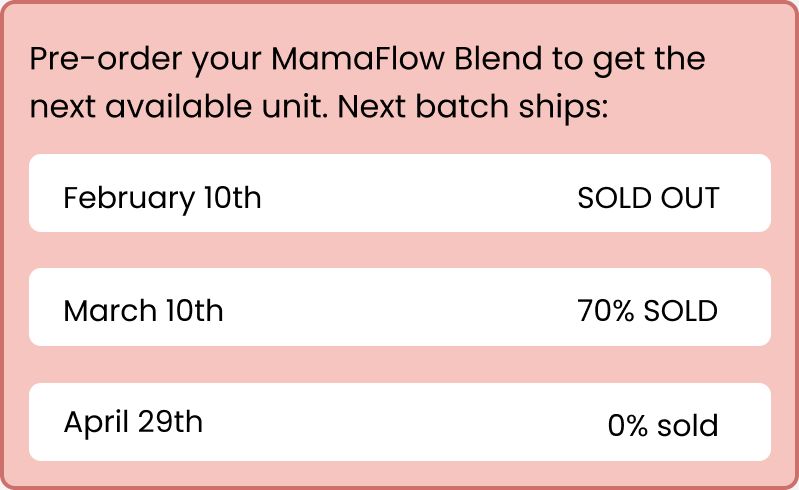Click the "0% sold" status text
This screenshot has width=799, height=490.
click(662, 426)
